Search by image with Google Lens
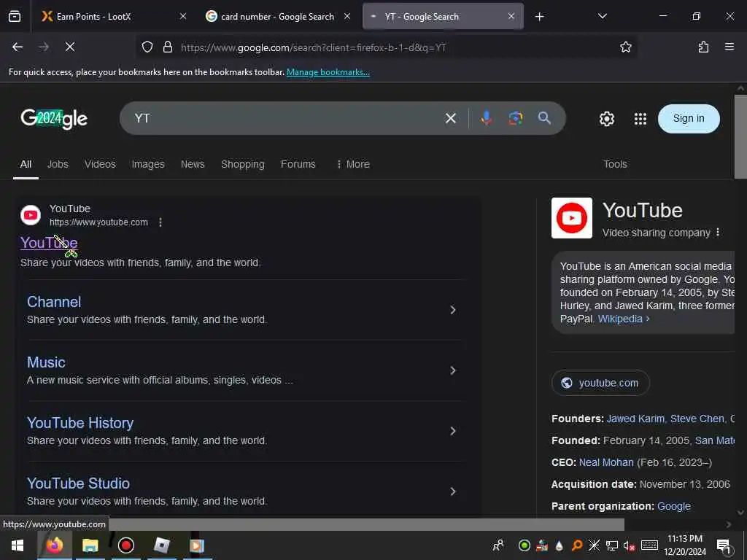747x560 pixels. tap(515, 118)
